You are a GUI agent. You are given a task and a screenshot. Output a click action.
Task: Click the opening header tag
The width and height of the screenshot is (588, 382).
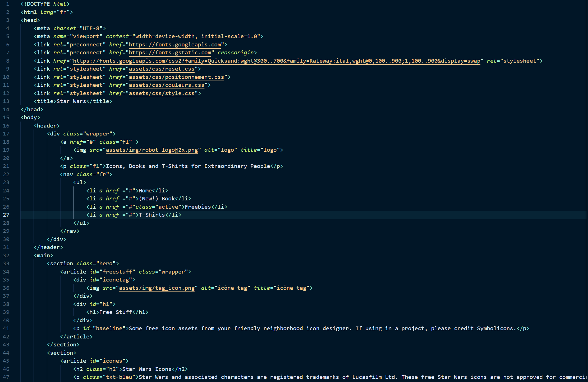click(47, 126)
